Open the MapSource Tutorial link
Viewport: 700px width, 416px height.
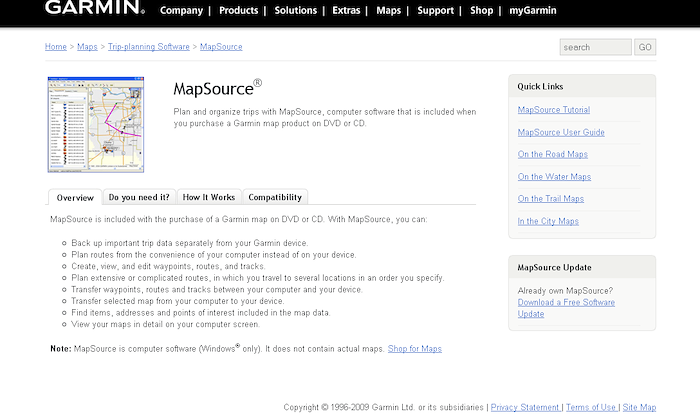click(x=554, y=110)
